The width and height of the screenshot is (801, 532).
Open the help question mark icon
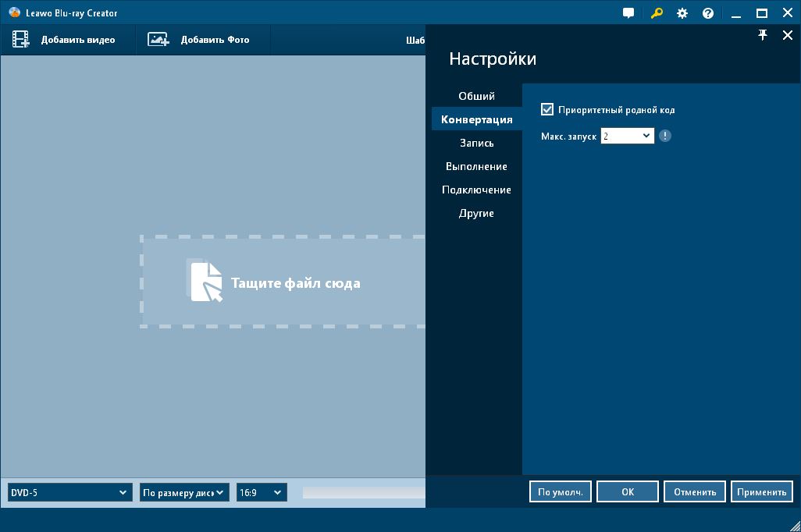(x=708, y=13)
